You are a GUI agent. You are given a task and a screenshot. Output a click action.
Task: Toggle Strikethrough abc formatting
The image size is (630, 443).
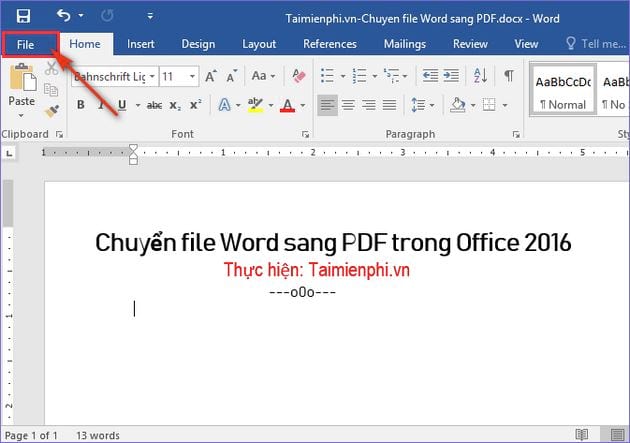tap(154, 106)
